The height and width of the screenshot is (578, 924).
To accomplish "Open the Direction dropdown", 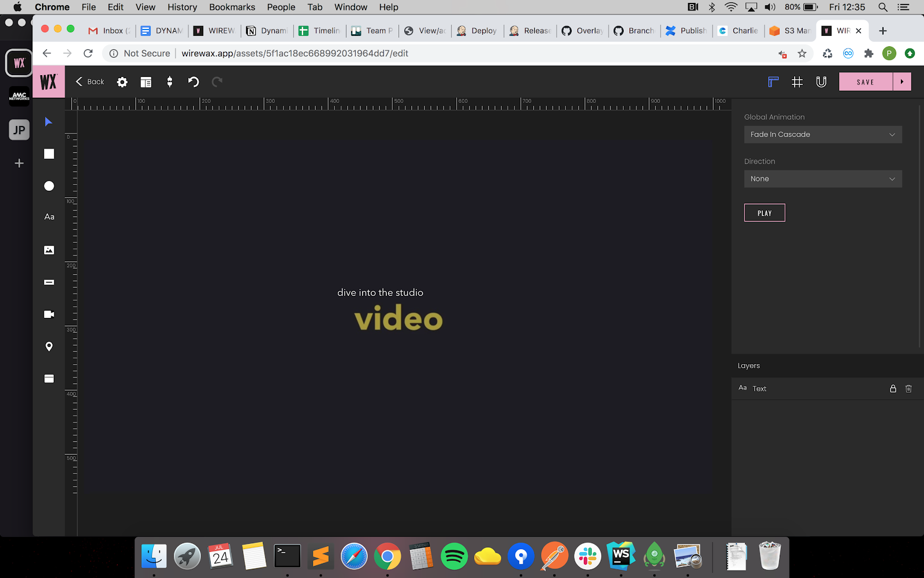I will 822,179.
